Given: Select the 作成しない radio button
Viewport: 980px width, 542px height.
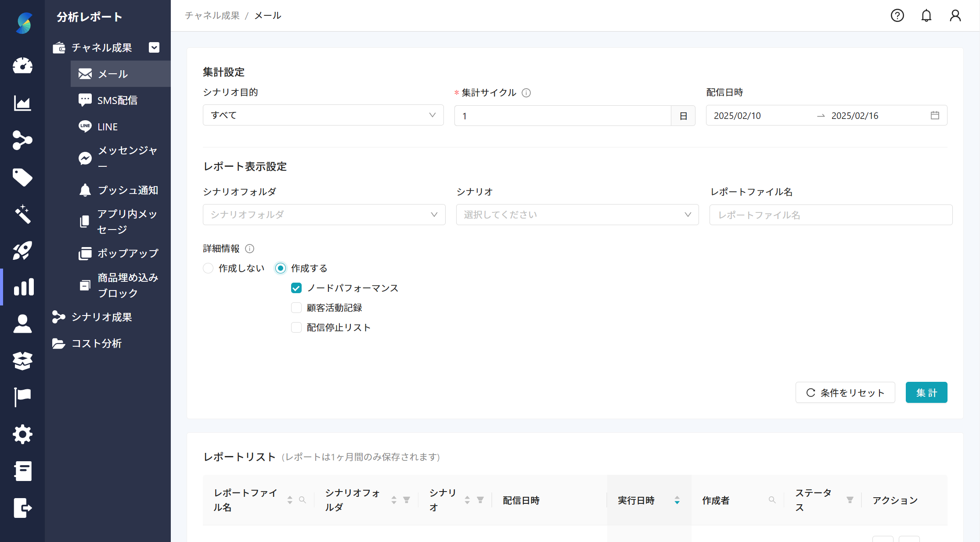Looking at the screenshot, I should click(208, 268).
